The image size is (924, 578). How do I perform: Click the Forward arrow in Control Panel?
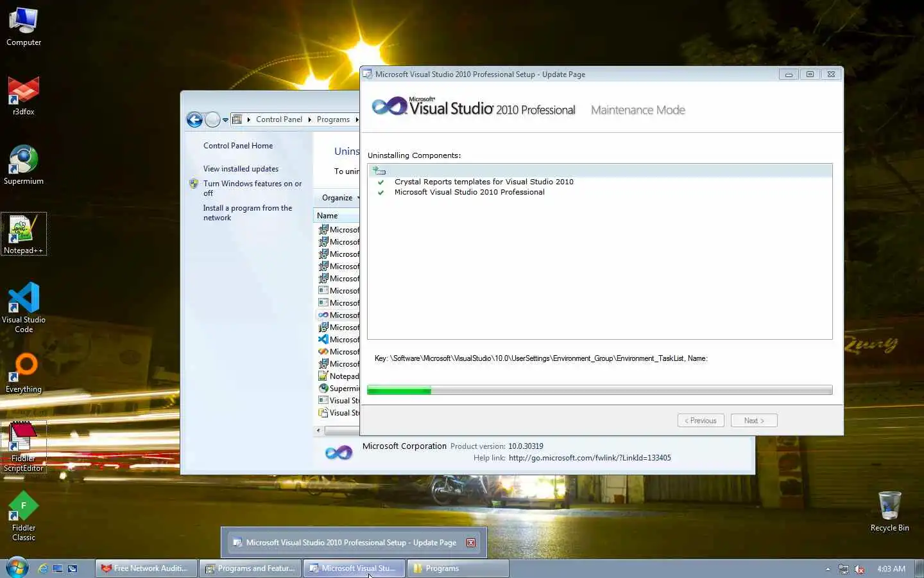pyautogui.click(x=212, y=119)
